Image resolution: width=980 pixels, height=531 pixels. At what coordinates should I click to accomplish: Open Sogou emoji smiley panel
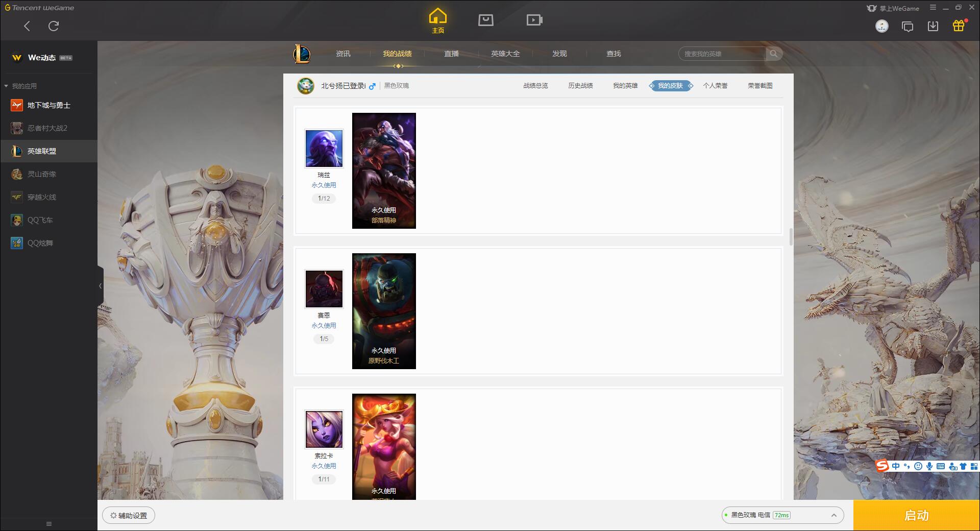(918, 466)
